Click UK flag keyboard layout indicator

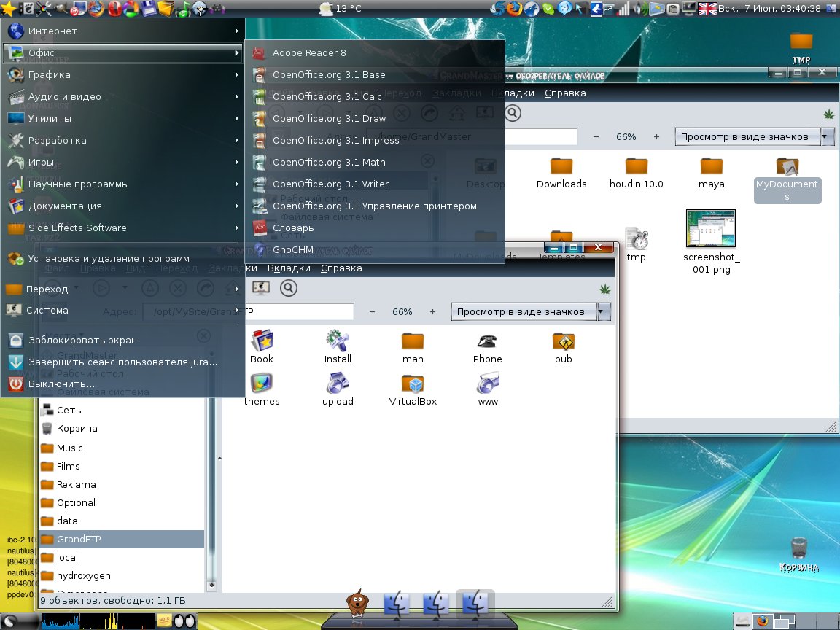708,9
